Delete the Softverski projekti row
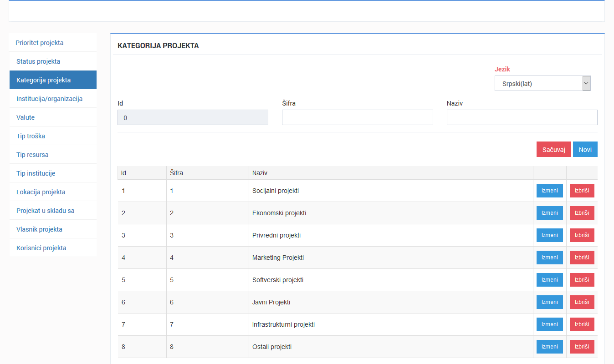This screenshot has width=614, height=364. point(582,280)
